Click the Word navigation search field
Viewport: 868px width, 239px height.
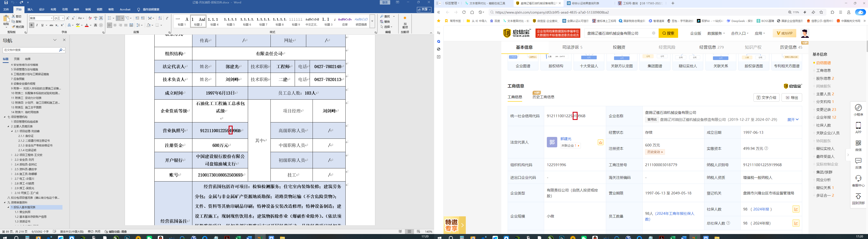(31, 50)
